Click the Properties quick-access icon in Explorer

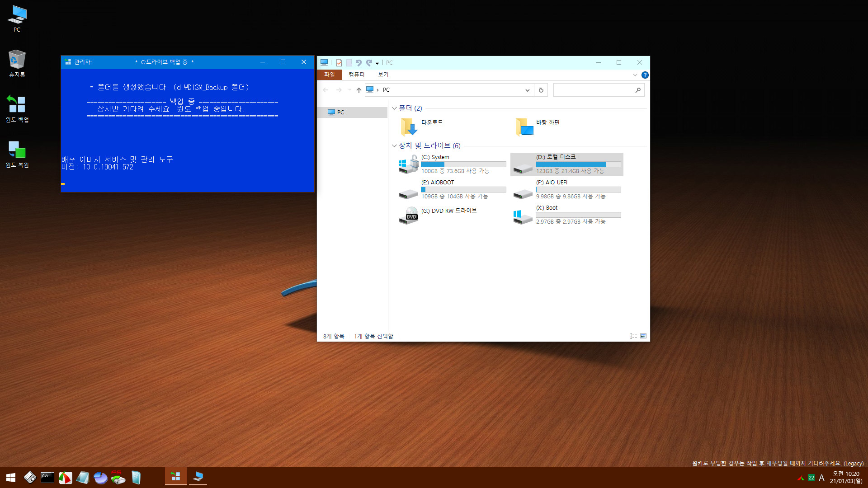pyautogui.click(x=339, y=63)
